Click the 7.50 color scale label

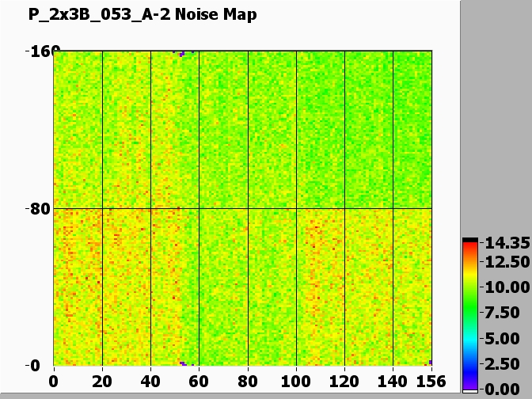click(505, 312)
